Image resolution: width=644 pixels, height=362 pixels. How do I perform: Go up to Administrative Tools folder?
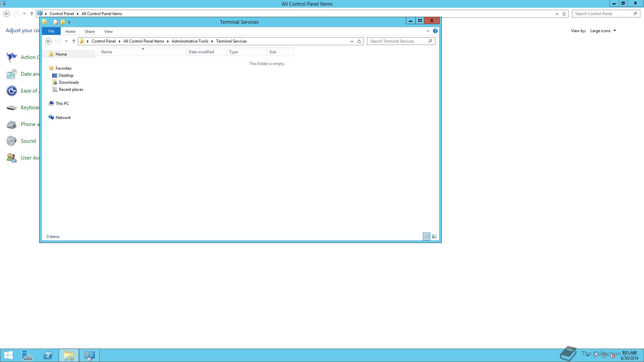pos(74,41)
